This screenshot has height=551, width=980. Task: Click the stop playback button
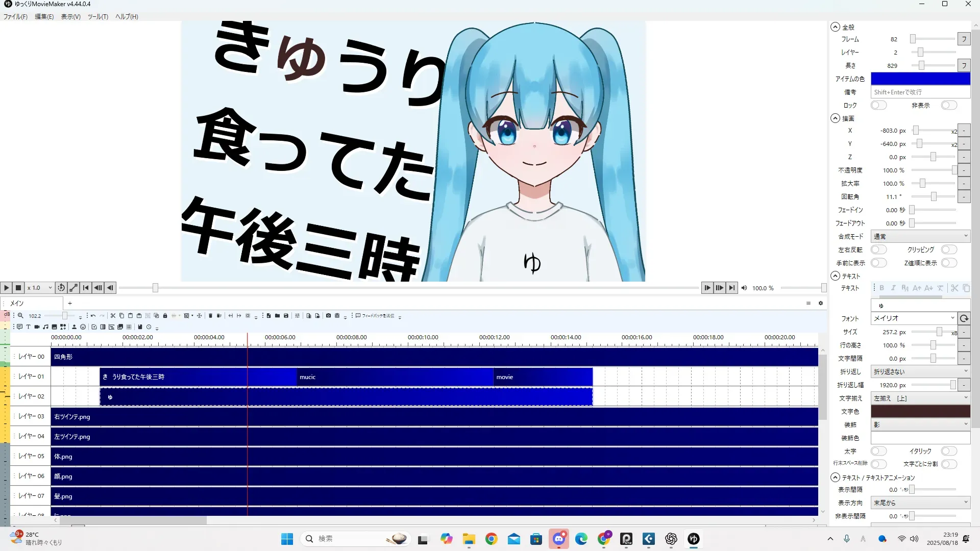(x=18, y=288)
